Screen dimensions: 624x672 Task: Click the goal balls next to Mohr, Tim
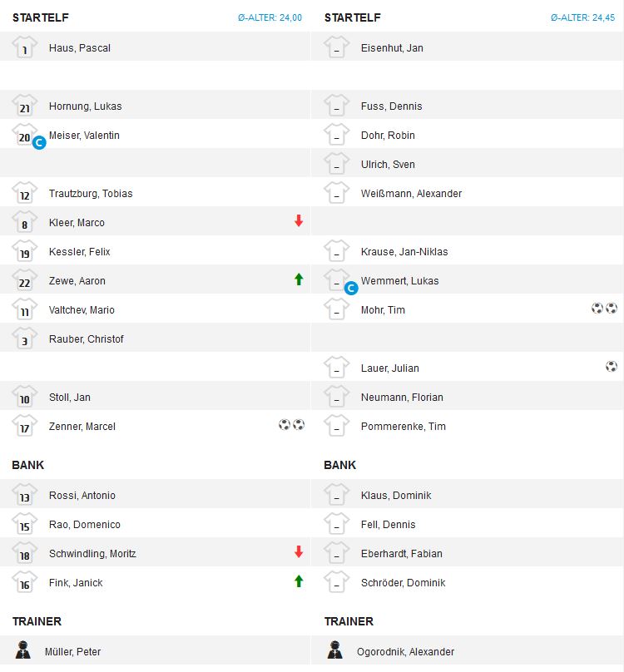[x=604, y=309]
